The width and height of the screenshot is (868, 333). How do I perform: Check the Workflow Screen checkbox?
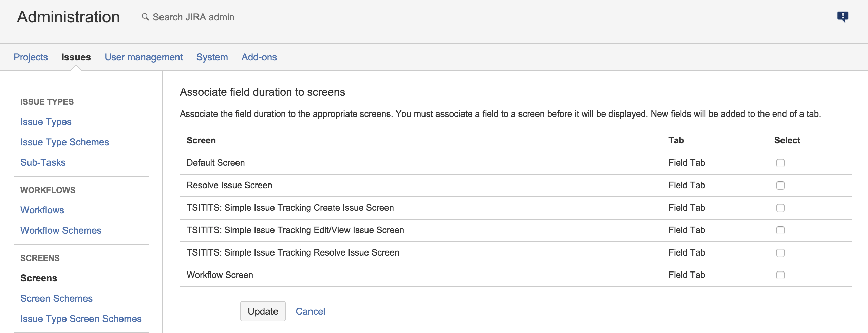[x=780, y=275]
